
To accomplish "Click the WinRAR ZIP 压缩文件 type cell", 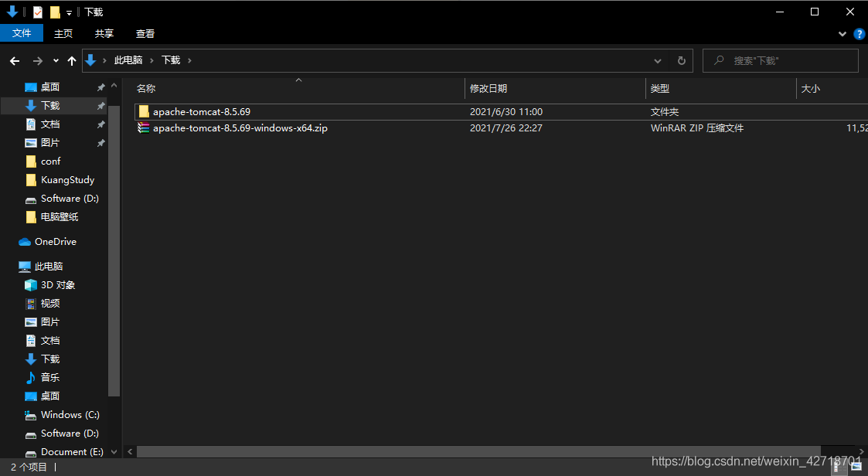I will tap(697, 127).
